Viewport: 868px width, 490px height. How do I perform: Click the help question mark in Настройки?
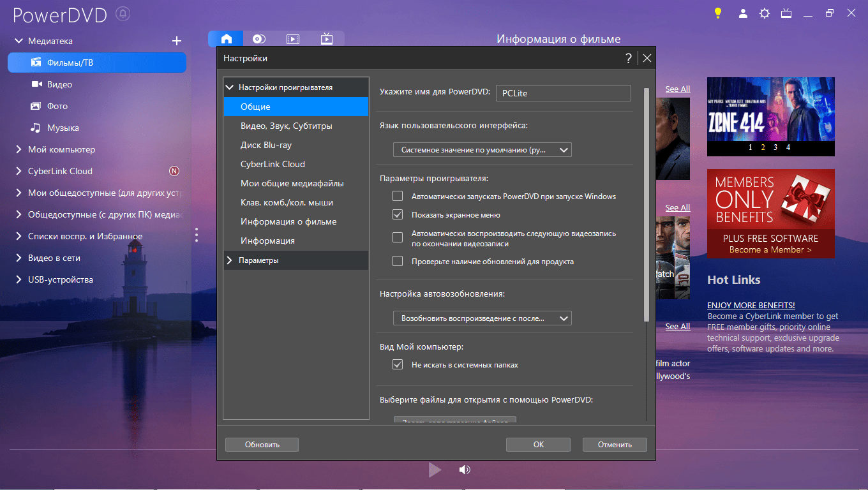click(x=629, y=58)
